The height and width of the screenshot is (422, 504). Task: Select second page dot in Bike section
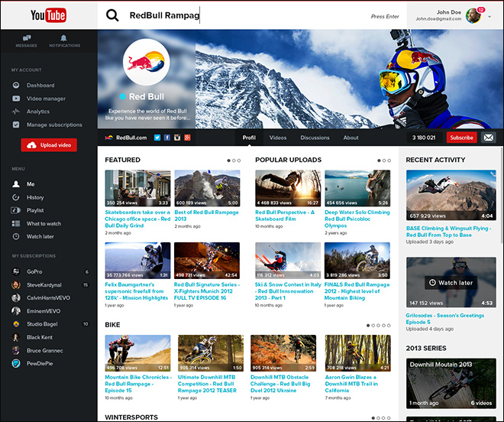point(373,325)
